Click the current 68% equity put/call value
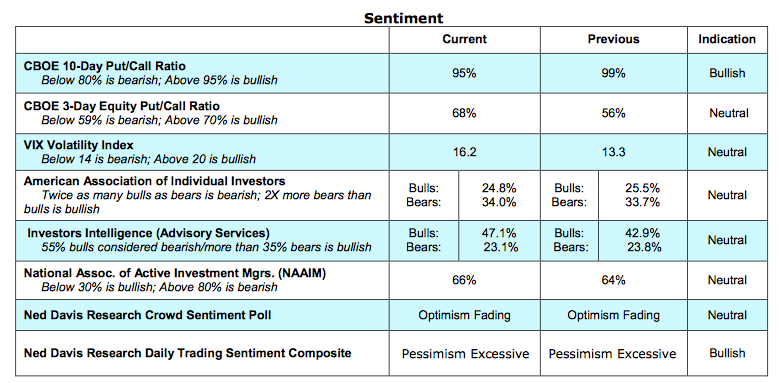 464,113
